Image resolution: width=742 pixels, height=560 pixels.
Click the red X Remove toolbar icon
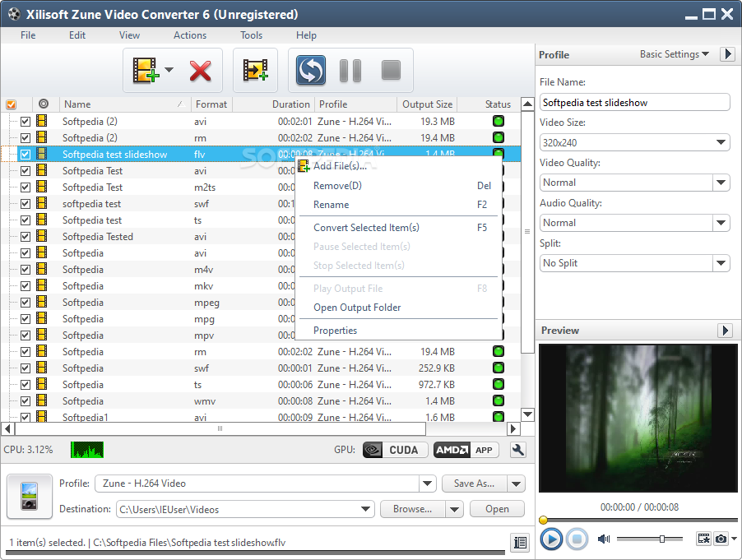coord(200,71)
